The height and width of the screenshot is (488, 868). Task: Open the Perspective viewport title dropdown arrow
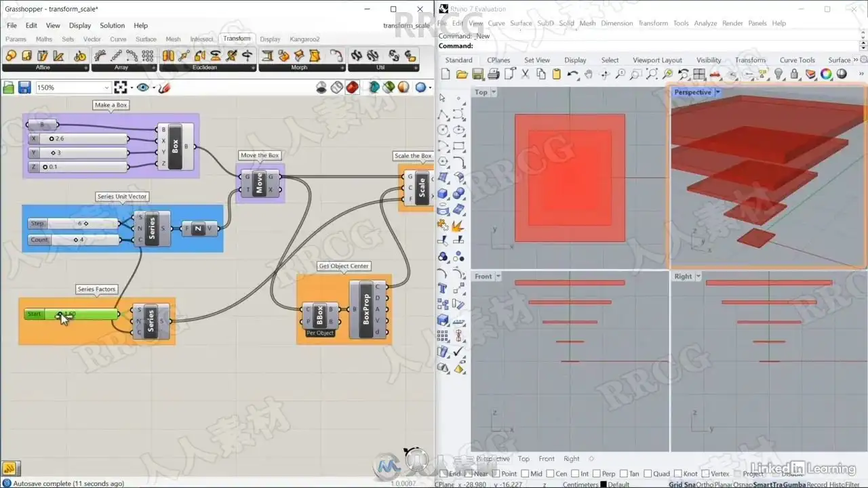coord(717,92)
